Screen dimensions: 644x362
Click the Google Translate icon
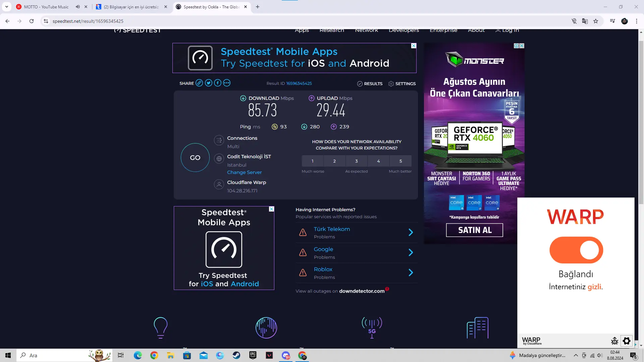pos(585,21)
